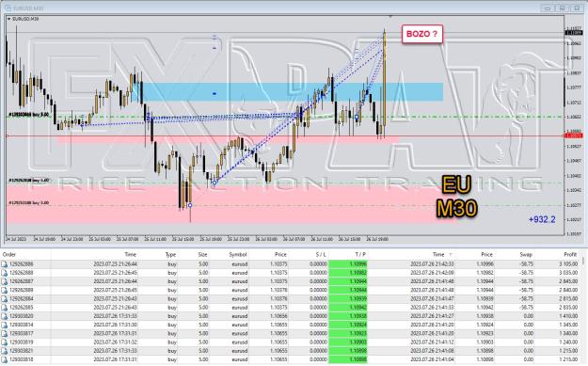Click close time 2023.07.26 21:41:08
The width and height of the screenshot is (588, 366).
(x=432, y=351)
